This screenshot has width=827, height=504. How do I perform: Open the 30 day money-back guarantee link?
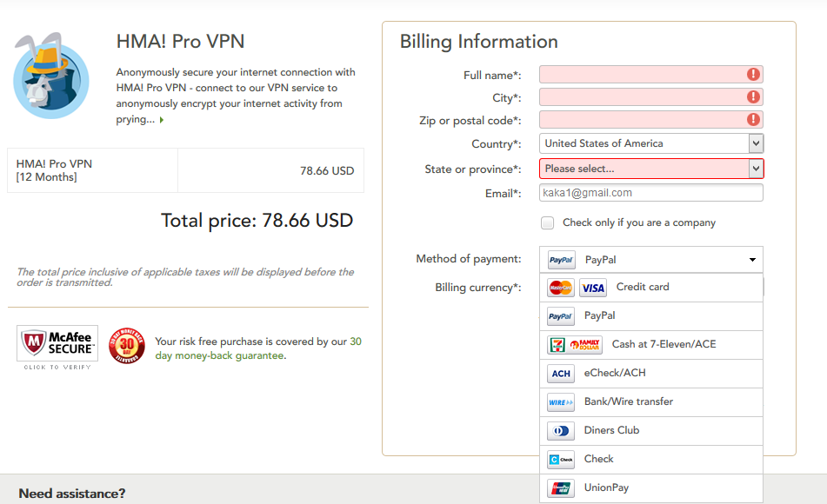(x=258, y=348)
